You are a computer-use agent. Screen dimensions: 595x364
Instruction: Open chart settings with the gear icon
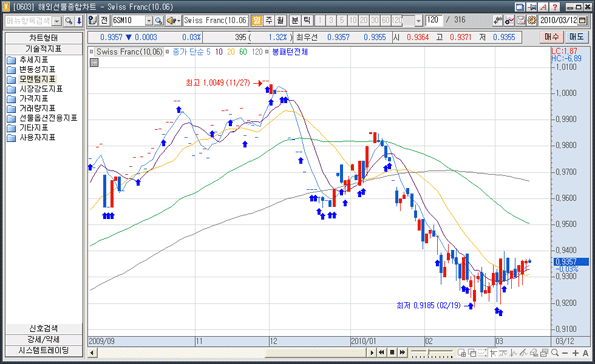pyautogui.click(x=532, y=20)
